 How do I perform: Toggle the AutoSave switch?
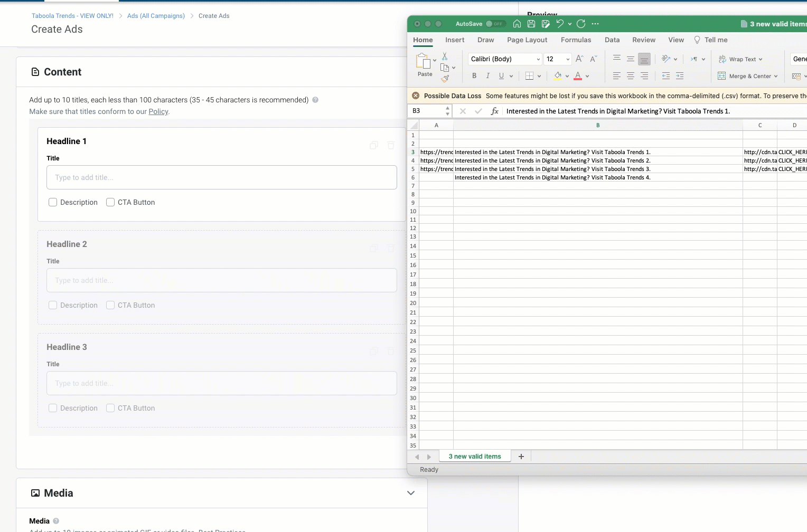point(495,24)
